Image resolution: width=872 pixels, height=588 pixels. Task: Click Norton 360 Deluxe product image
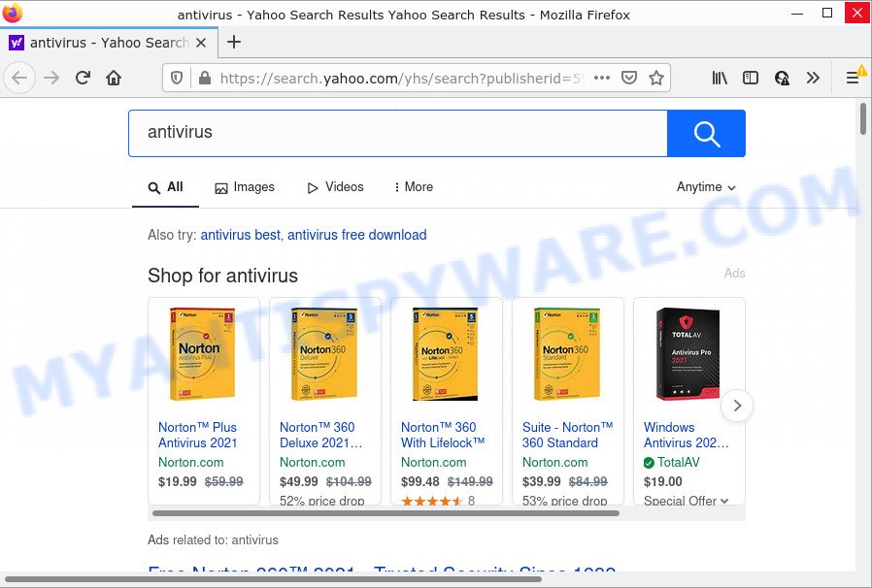[324, 354]
